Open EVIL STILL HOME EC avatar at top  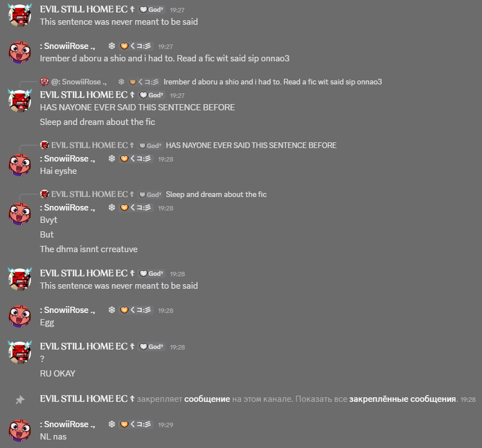click(x=20, y=15)
